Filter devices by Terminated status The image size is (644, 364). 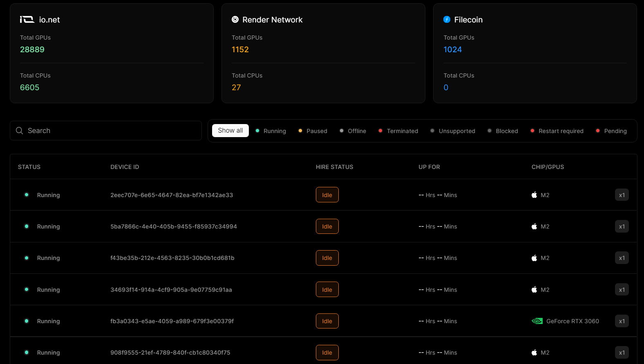coord(398,131)
